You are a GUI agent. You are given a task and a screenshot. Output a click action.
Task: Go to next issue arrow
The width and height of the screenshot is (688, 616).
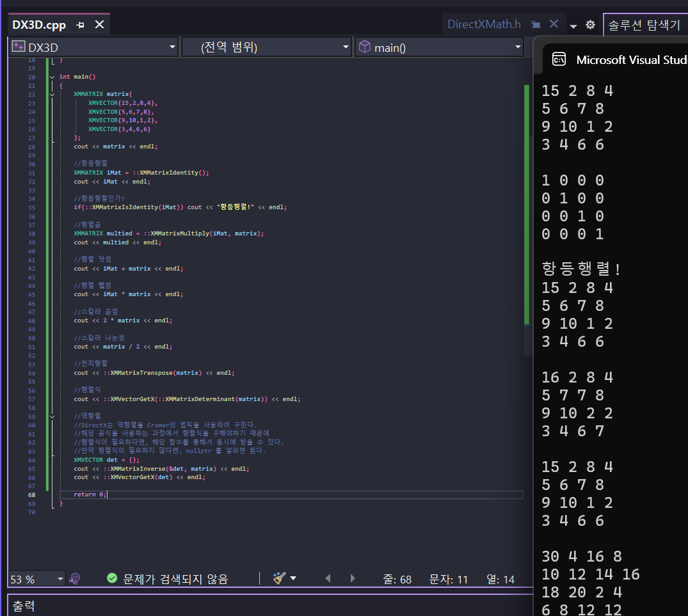(353, 578)
